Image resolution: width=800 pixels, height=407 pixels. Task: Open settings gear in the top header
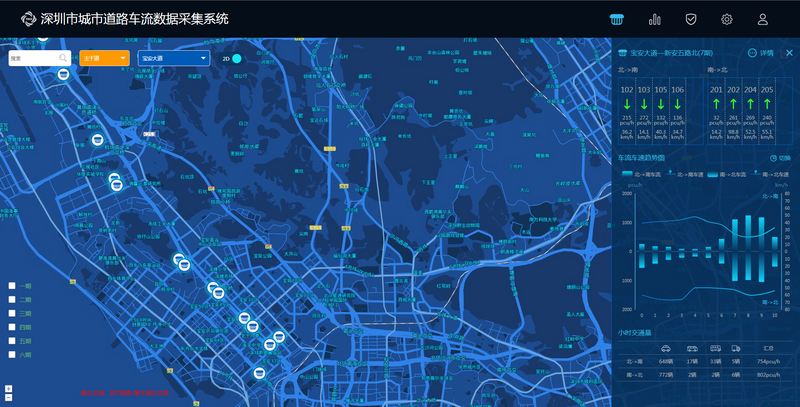coord(727,19)
